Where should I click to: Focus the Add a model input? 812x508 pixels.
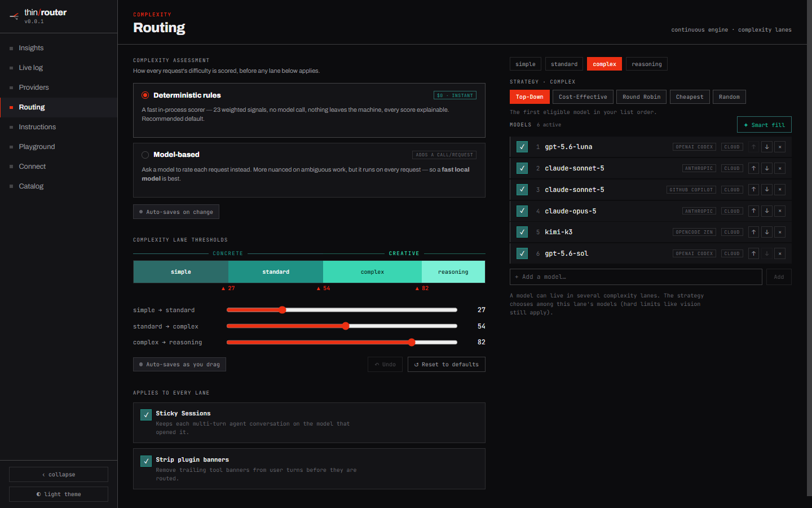(636, 277)
